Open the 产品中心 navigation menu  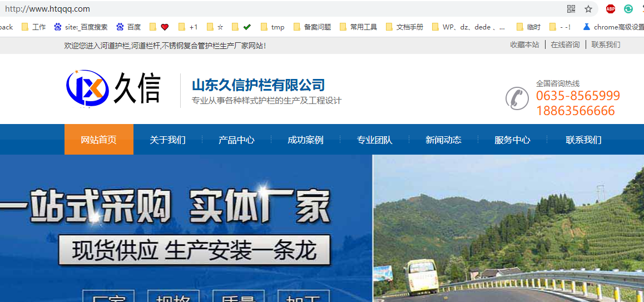(x=236, y=140)
